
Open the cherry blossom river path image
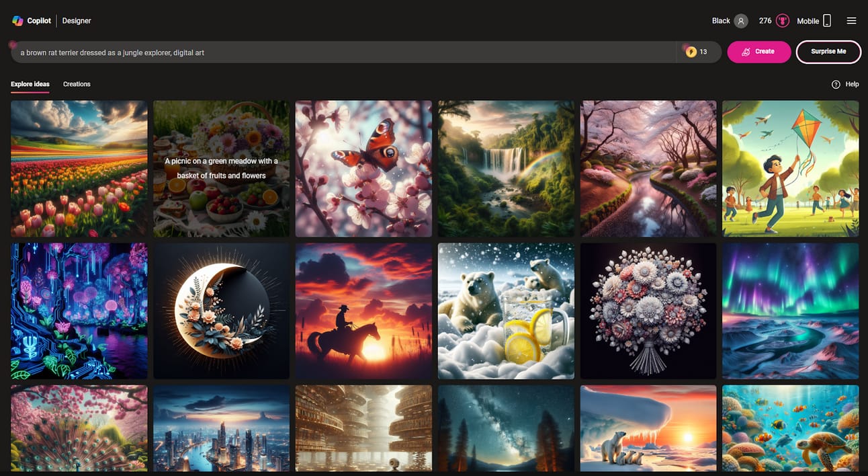tap(648, 169)
